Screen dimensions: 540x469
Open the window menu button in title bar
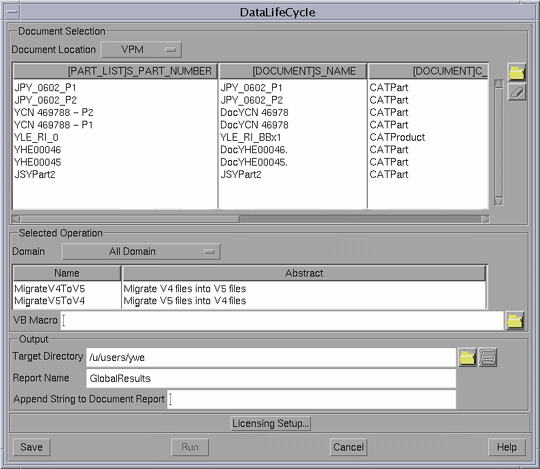click(12, 12)
